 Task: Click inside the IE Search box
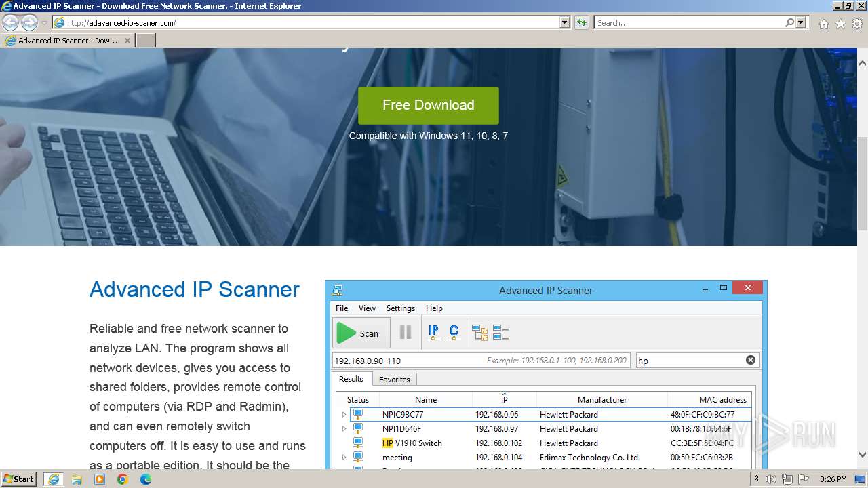(x=689, y=23)
